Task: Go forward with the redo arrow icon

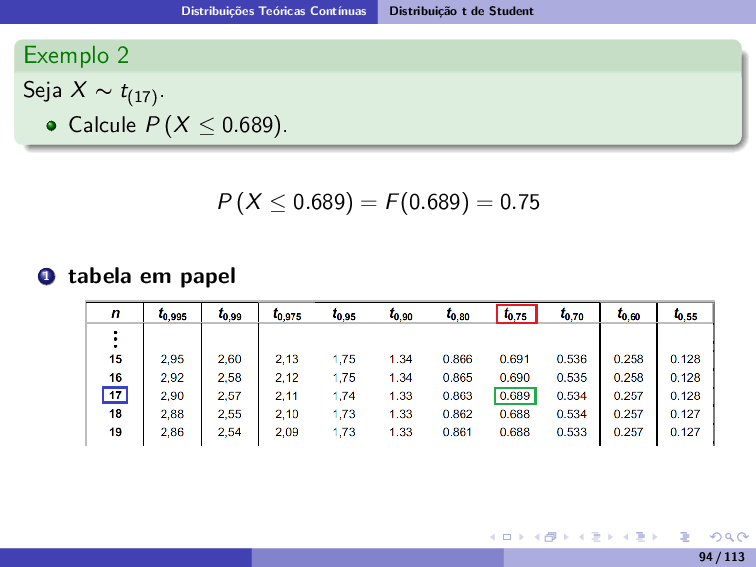Action: [743, 537]
